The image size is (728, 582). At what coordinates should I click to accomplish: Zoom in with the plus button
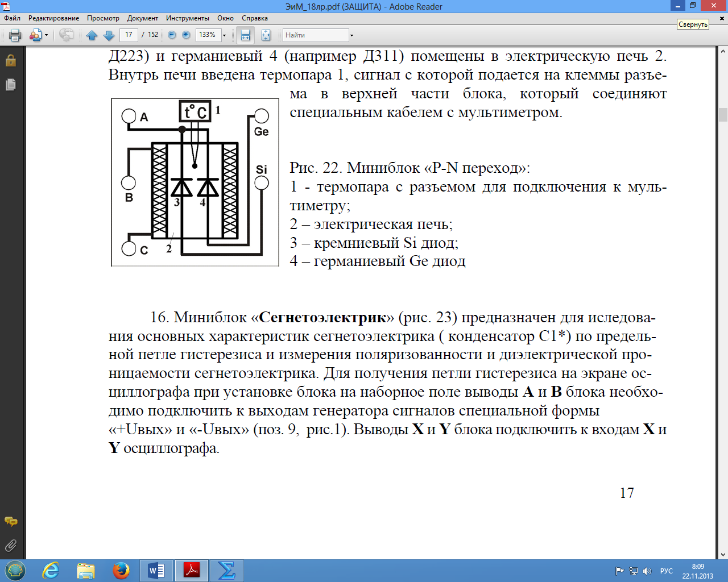[x=186, y=35]
